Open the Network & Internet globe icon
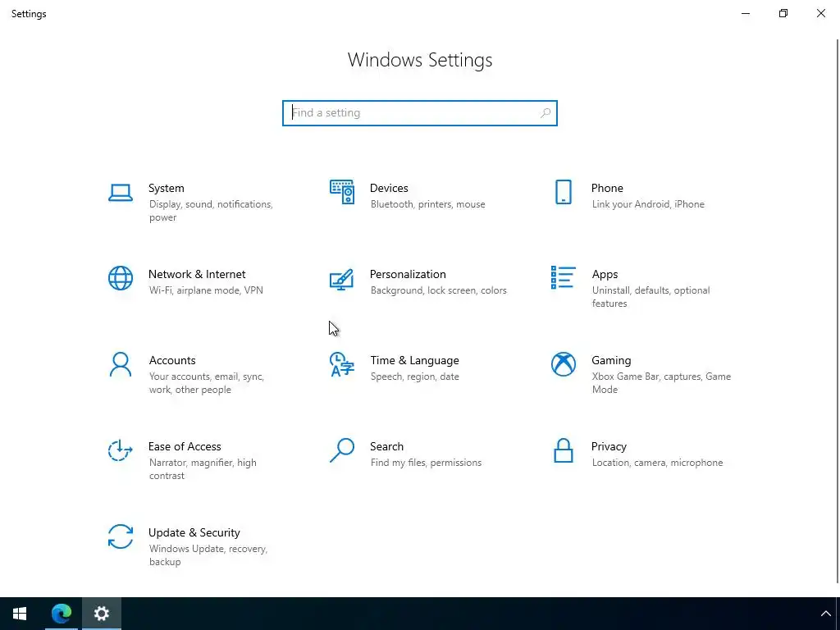Screen dimensions: 840x630 coord(120,278)
